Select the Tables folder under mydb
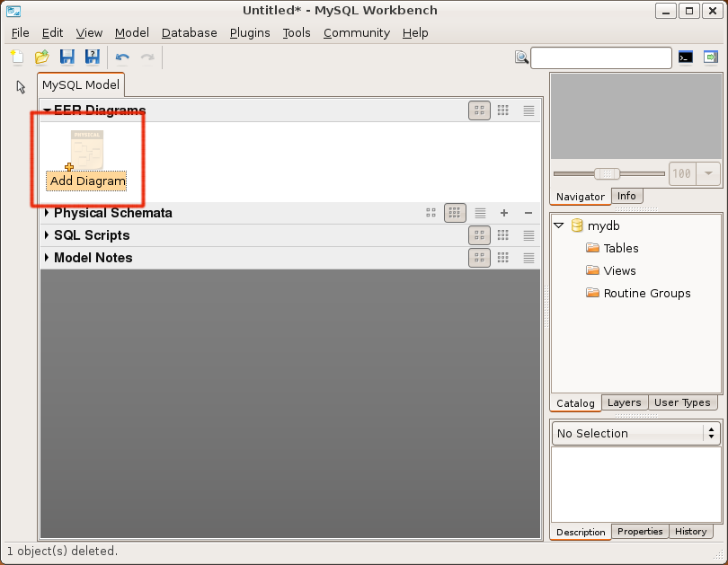Screen dimensions: 728x565 click(620, 248)
